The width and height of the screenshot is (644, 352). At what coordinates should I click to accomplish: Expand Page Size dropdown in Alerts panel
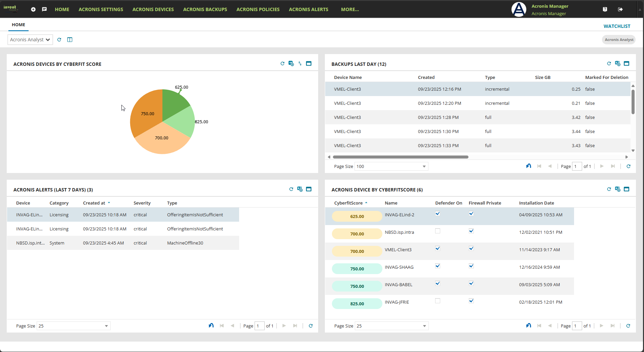pos(106,326)
